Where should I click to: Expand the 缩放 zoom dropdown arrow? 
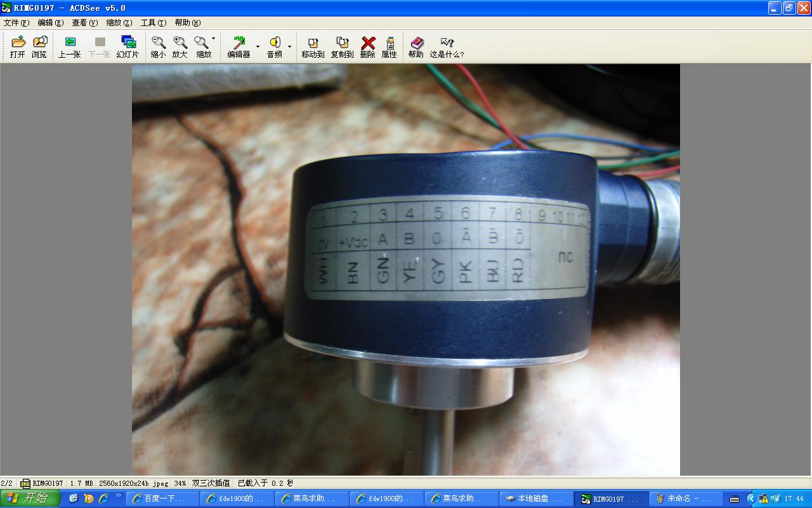click(214, 39)
